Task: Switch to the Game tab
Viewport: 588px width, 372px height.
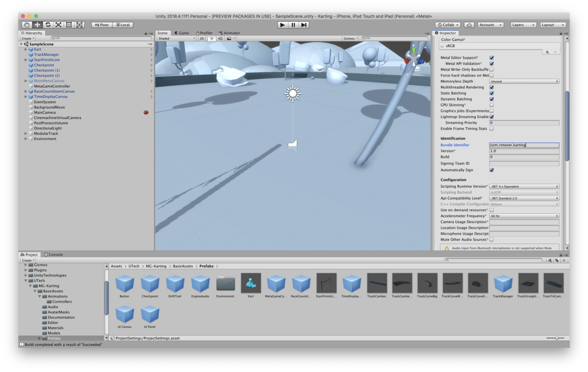Action: coord(182,33)
